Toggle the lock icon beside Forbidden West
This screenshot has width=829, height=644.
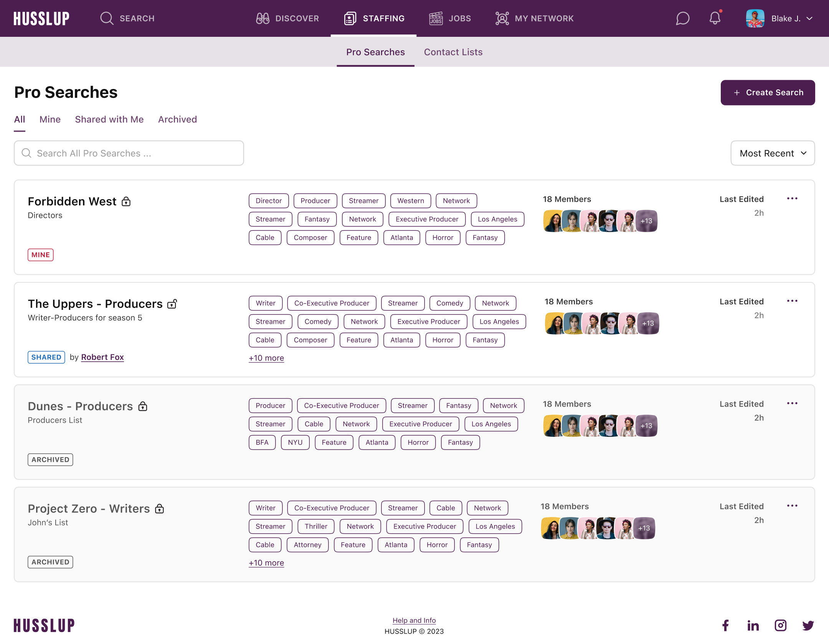[x=126, y=201]
